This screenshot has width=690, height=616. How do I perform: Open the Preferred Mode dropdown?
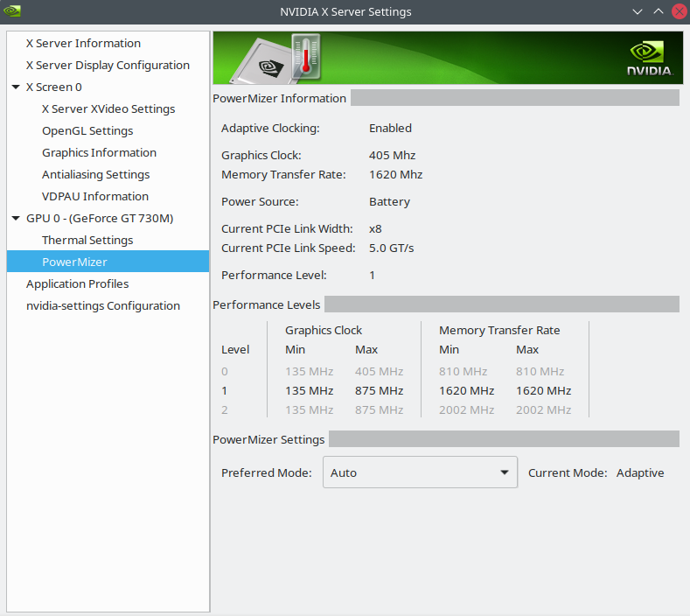pyautogui.click(x=420, y=472)
